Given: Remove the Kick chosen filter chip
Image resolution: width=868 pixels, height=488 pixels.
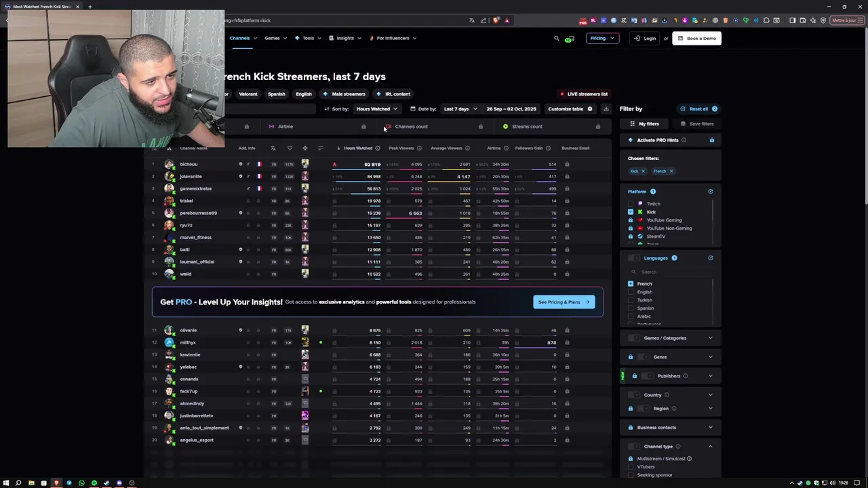Looking at the screenshot, I should click(643, 171).
